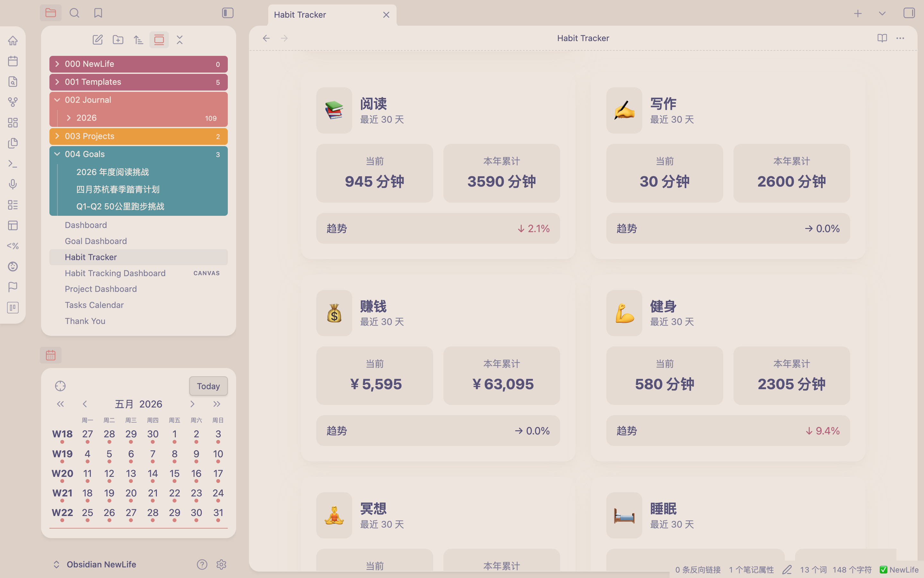Go to previous year double chevron
924x578 pixels.
pyautogui.click(x=60, y=404)
